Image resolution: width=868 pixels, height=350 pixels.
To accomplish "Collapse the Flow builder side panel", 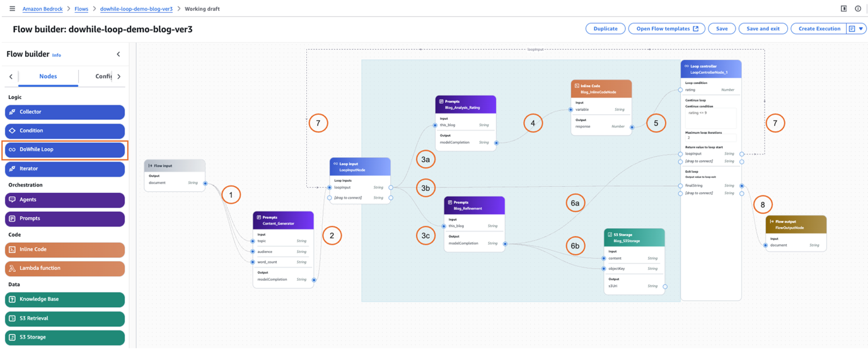I will point(119,54).
